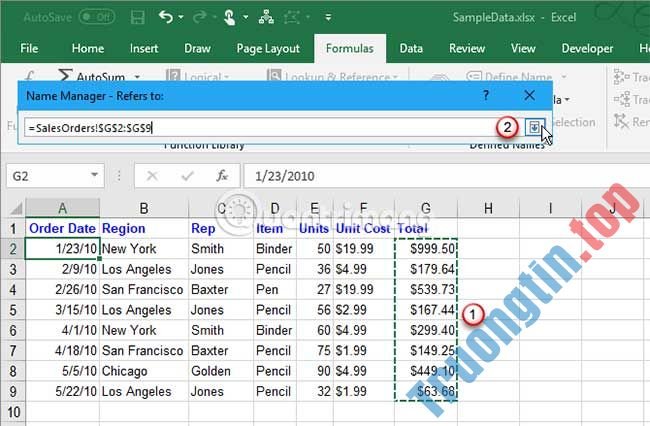Click the hierarchy diagram icon in Quick Access
This screenshot has height=426, width=650.
tap(266, 17)
